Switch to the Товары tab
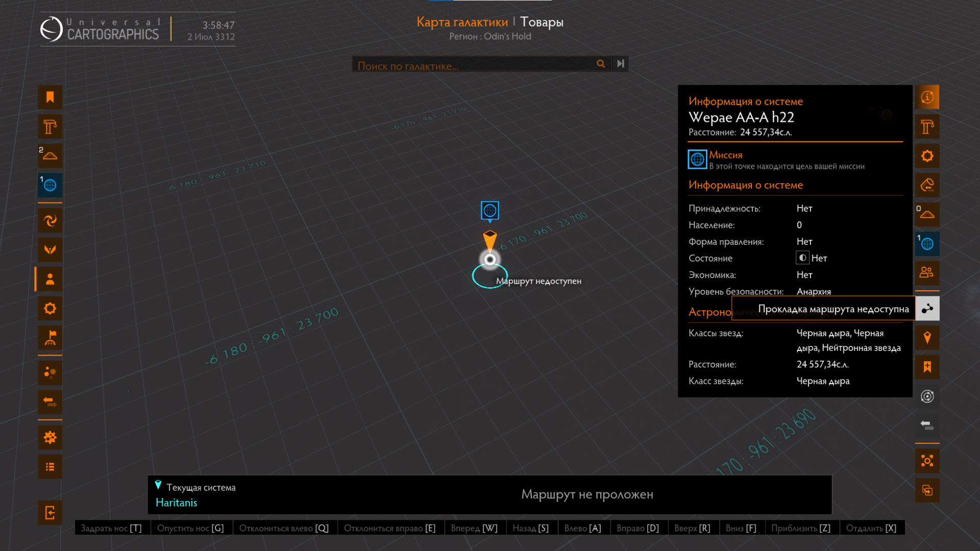Image resolution: width=980 pixels, height=551 pixels. tap(542, 22)
